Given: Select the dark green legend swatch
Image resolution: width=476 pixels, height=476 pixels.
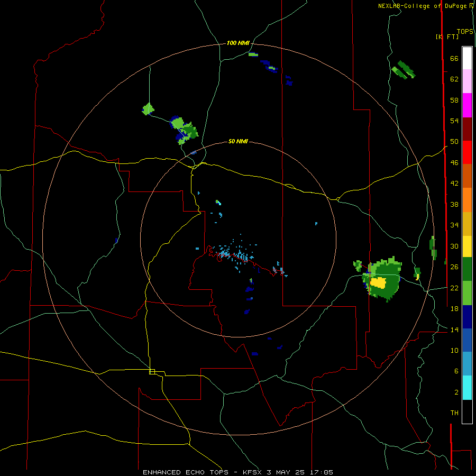Looking at the screenshot, I should click(x=467, y=269).
